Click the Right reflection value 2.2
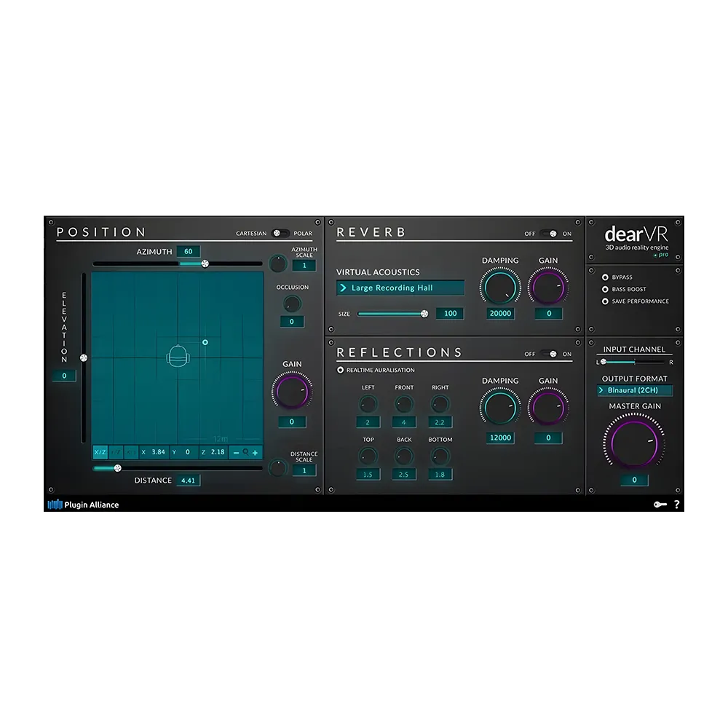This screenshot has height=728, width=728. (440, 422)
